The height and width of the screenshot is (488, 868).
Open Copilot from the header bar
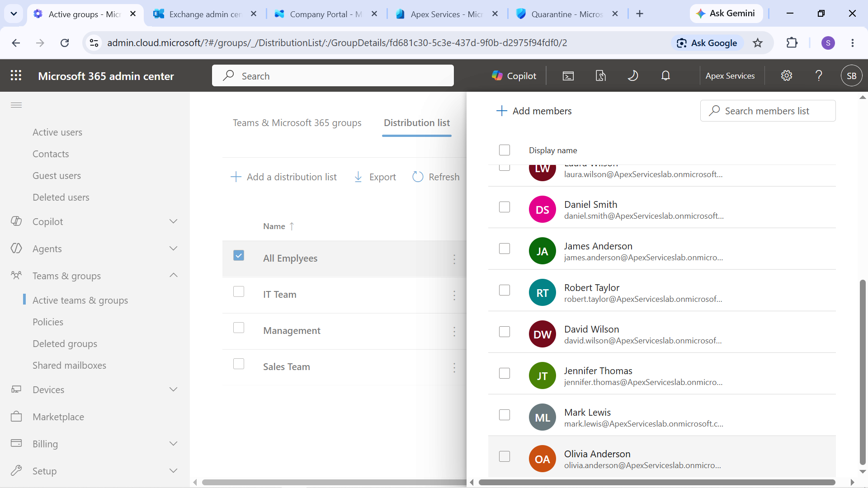click(514, 76)
